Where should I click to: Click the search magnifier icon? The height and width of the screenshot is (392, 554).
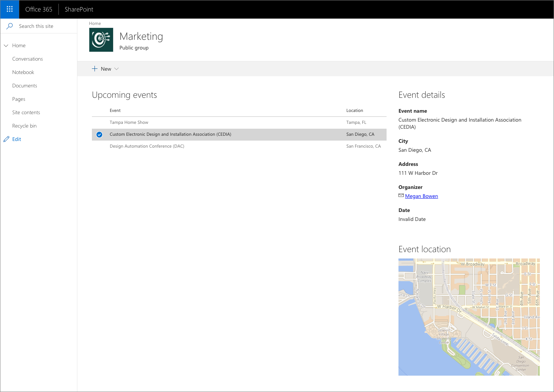10,26
